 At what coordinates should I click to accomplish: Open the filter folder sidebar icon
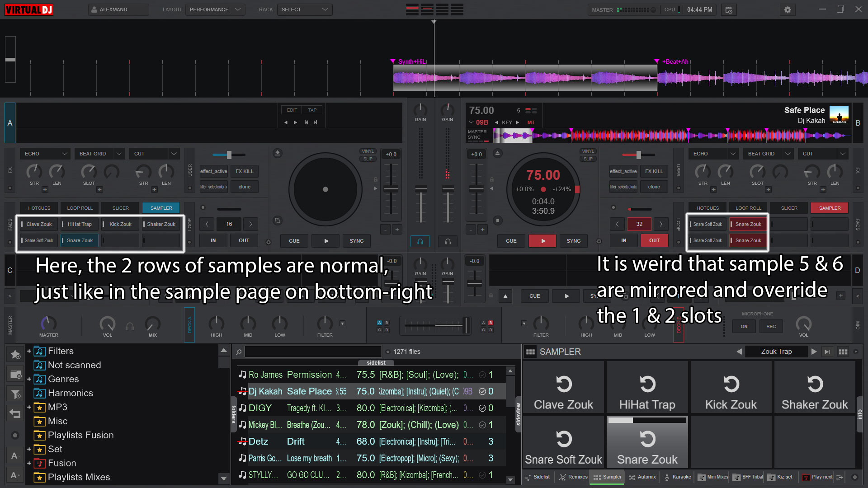15,394
